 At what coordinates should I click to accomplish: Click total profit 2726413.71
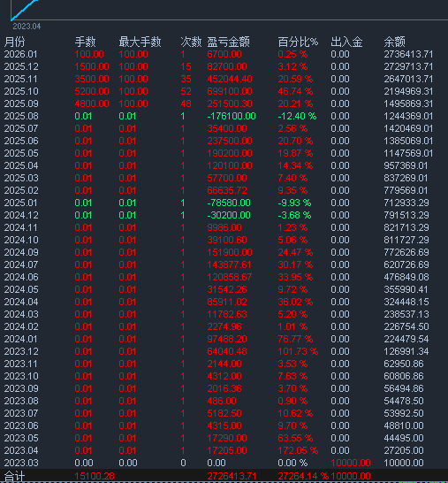[x=232, y=476]
